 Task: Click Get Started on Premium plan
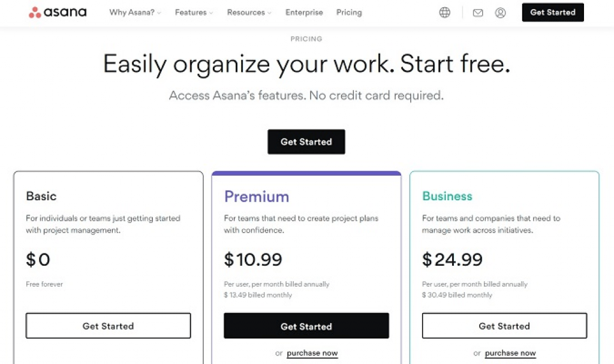[x=306, y=326]
